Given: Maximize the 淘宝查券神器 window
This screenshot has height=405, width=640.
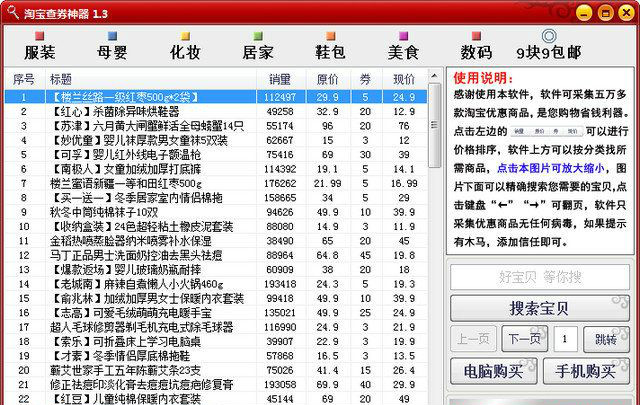Looking at the screenshot, I should pos(606,13).
